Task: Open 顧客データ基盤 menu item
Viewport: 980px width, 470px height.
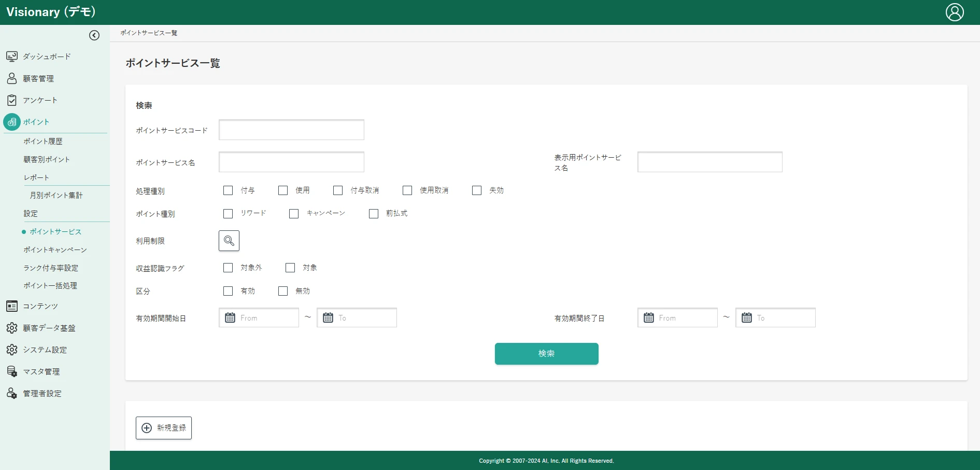Action: pos(49,328)
